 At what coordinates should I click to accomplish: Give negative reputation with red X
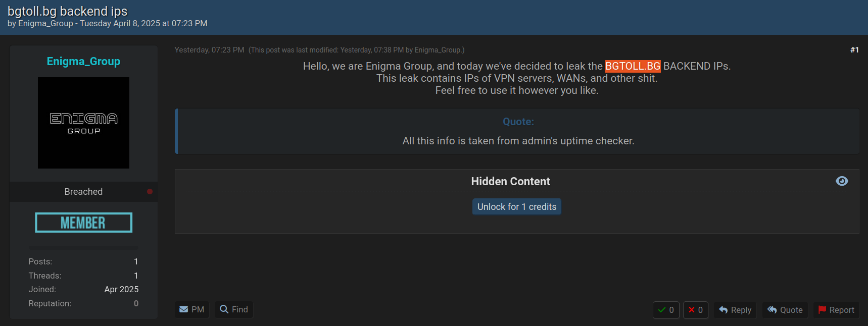(x=692, y=310)
